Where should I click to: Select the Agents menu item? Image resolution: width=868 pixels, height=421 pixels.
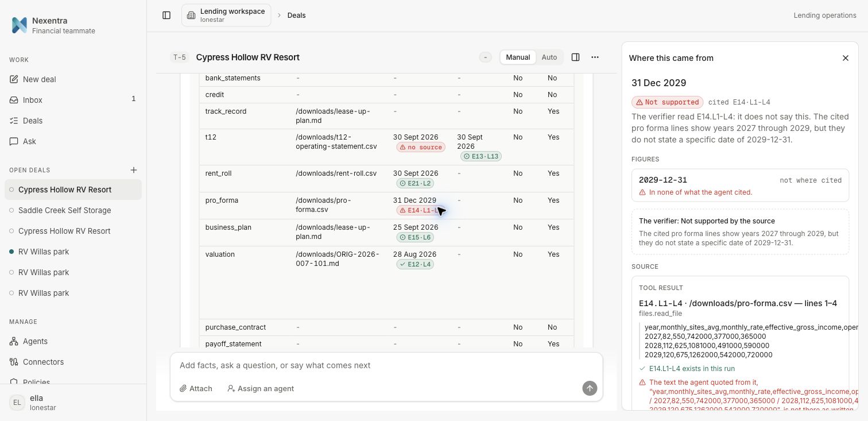(73, 341)
